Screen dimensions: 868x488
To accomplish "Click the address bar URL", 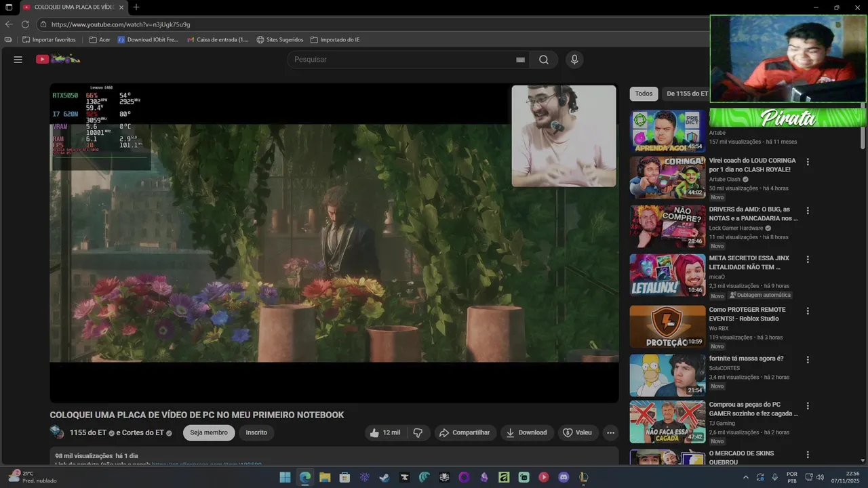I will click(121, 24).
